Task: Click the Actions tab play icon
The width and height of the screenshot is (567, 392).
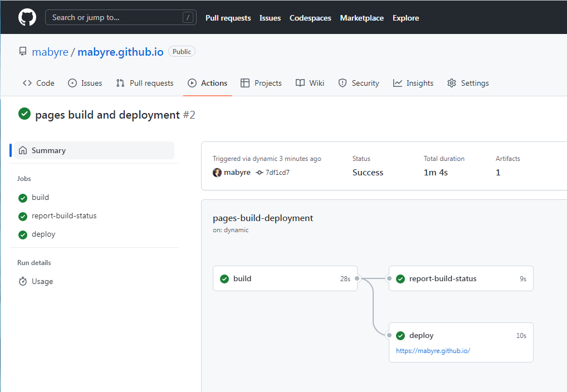Action: click(192, 83)
